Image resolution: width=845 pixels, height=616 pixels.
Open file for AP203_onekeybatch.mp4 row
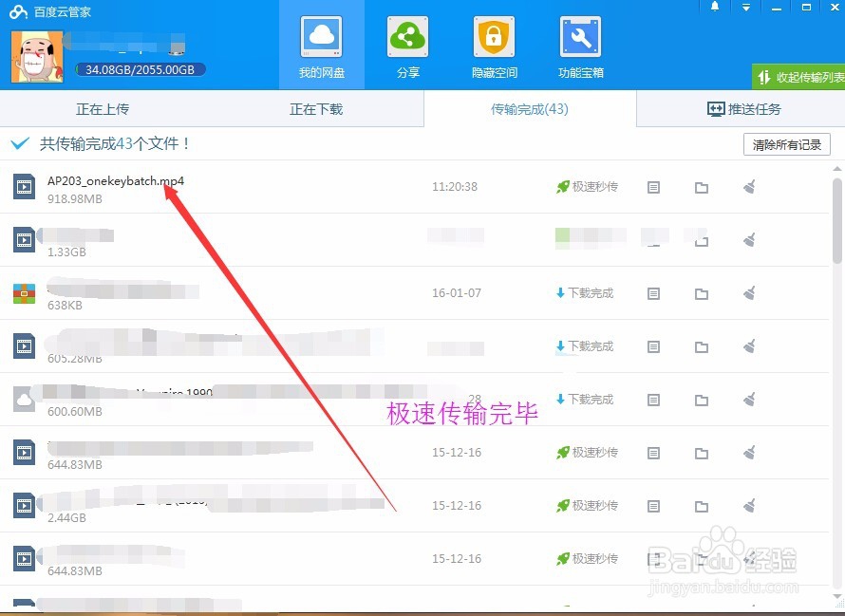(x=653, y=188)
